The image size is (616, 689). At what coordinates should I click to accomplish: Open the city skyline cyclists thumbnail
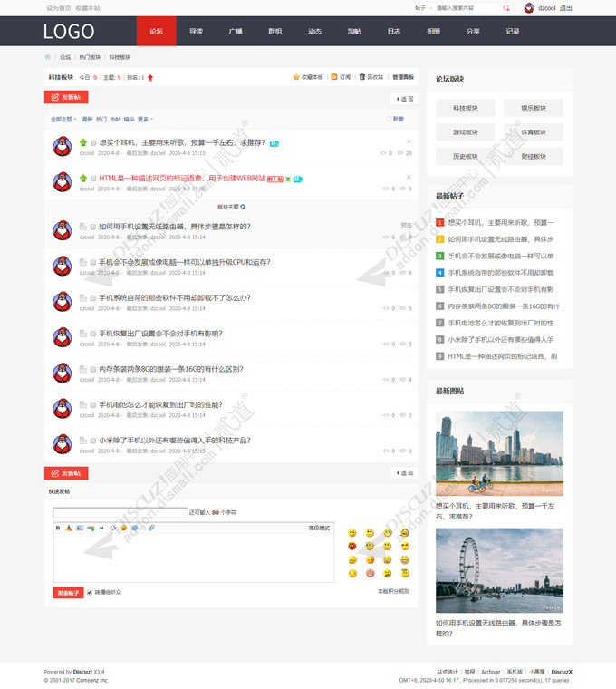[x=499, y=453]
